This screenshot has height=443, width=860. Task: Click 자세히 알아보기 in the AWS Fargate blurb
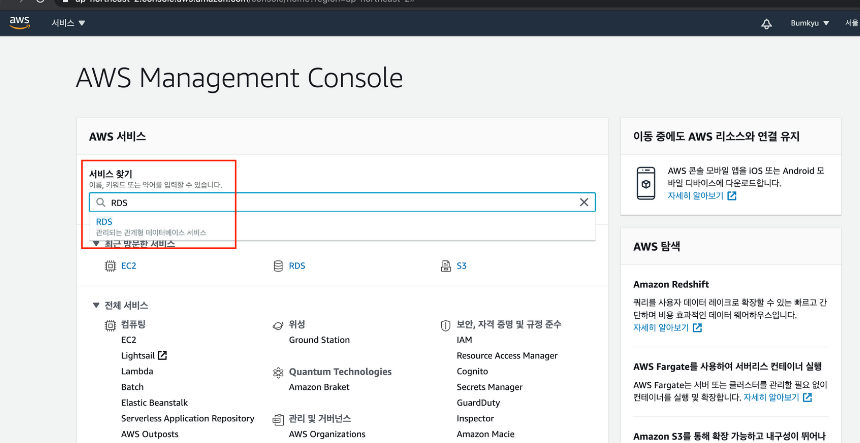coord(771,397)
